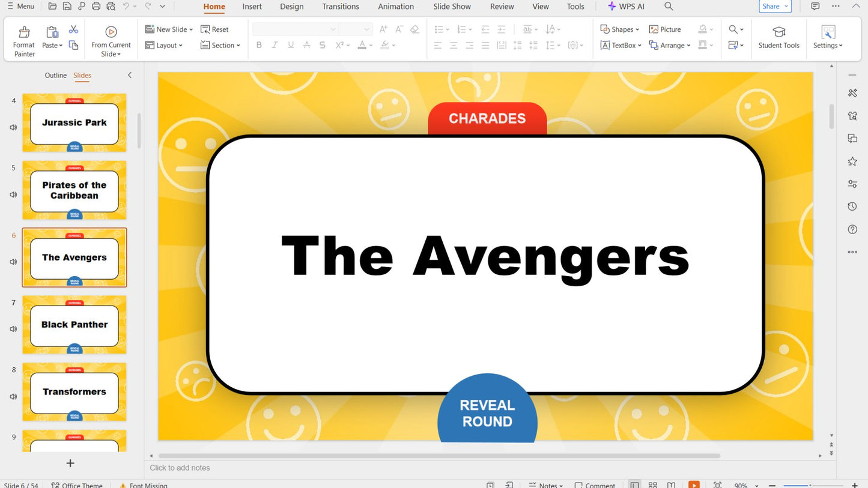Viewport: 868px width, 488px height.
Task: Toggle Bold formatting in the ribbon
Action: 259,45
